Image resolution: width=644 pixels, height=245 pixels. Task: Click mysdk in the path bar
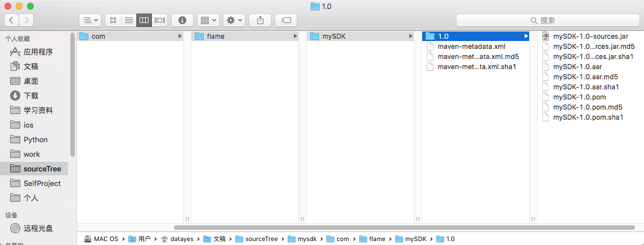click(x=302, y=239)
